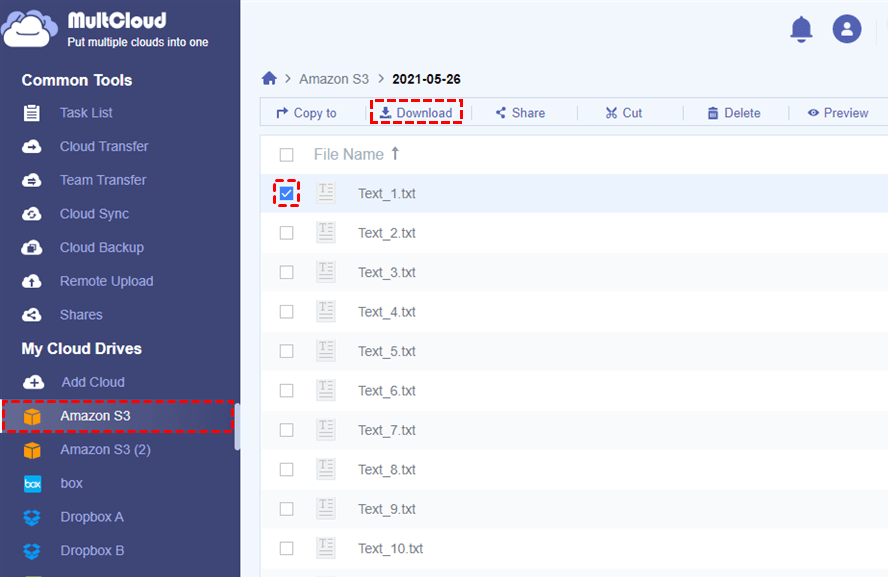This screenshot has height=577, width=888.
Task: Click the Amazon S3 (2) cube icon
Action: [32, 451]
